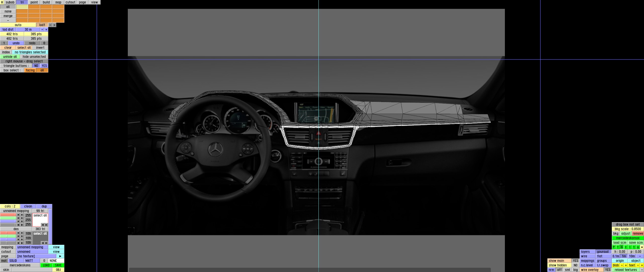Increase blob size with plus button

pos(626,265)
